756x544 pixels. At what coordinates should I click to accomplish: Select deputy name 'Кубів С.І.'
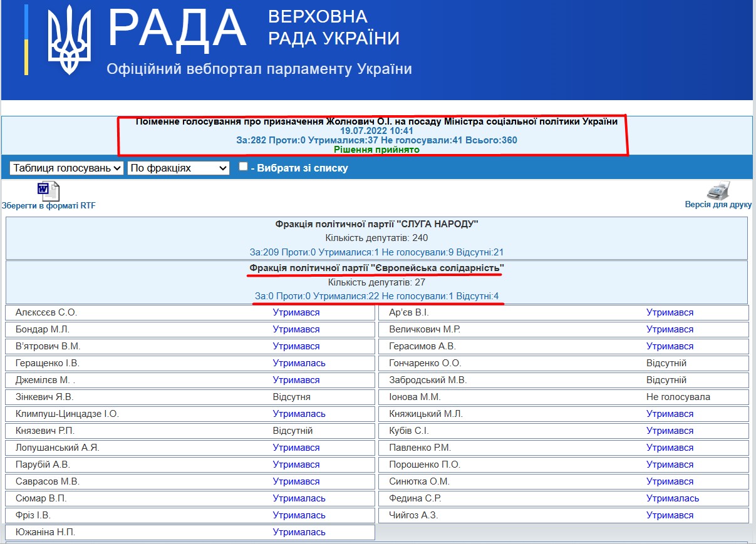[x=408, y=431]
